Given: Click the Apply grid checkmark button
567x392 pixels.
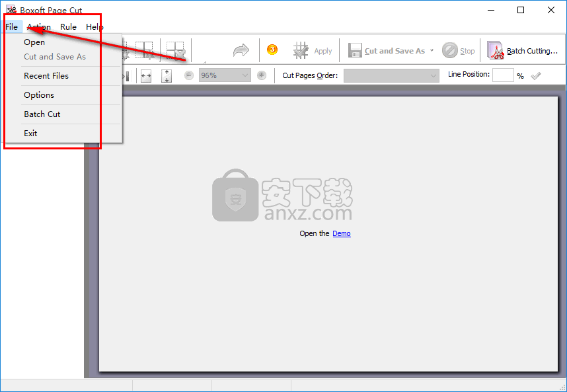Looking at the screenshot, I should point(313,51).
